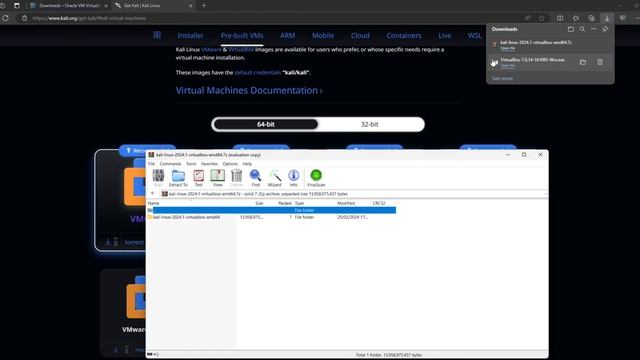Click the Live nav item
The width and height of the screenshot is (640, 360).
[x=444, y=36]
